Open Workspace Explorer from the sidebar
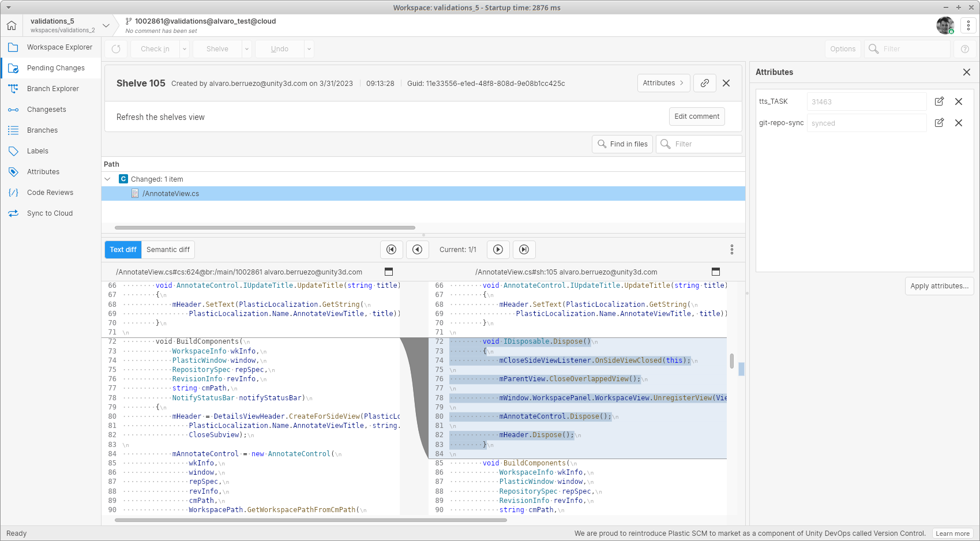The height and width of the screenshot is (541, 980). point(59,47)
